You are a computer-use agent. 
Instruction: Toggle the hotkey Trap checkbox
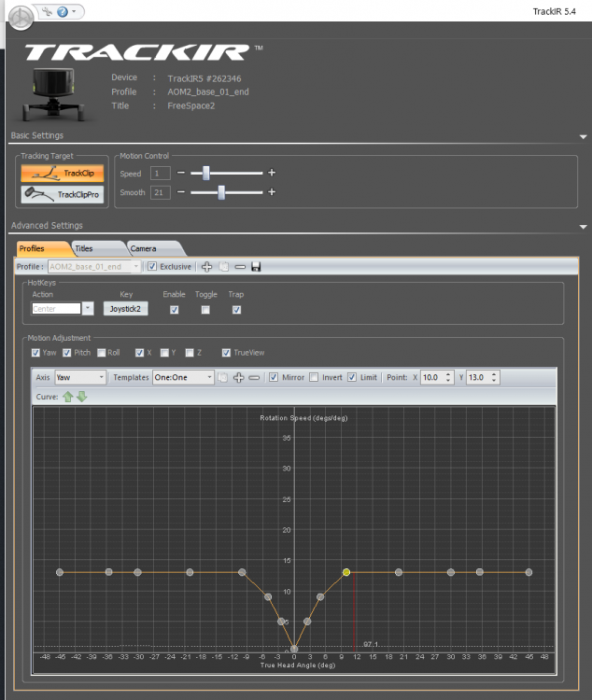pyautogui.click(x=237, y=310)
